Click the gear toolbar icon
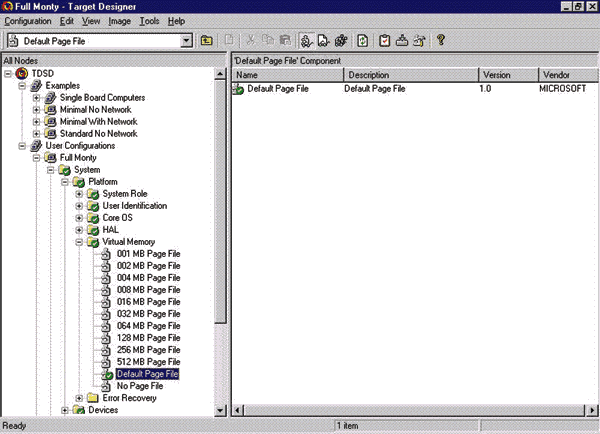 point(339,41)
